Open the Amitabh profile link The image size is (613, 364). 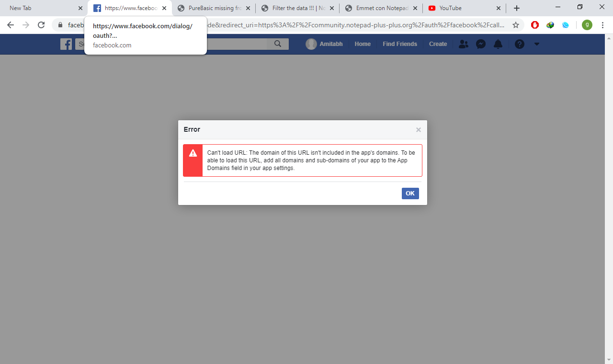tap(325, 44)
